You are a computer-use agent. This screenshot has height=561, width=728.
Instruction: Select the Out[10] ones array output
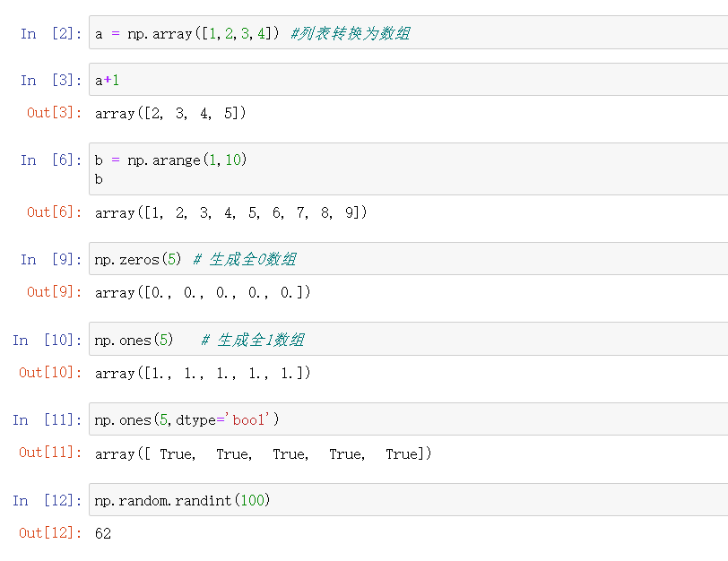203,373
